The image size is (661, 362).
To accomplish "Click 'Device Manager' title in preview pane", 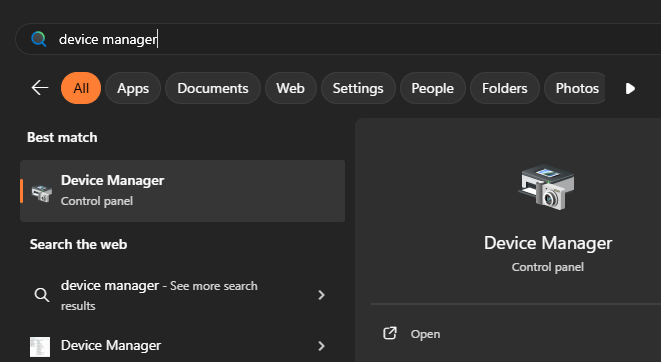I will [548, 243].
